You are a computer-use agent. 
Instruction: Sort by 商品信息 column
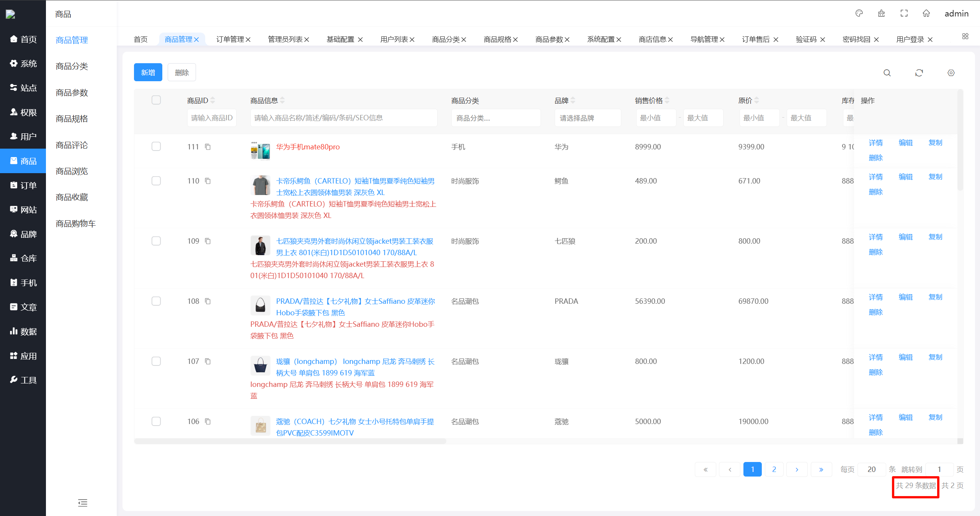(282, 100)
